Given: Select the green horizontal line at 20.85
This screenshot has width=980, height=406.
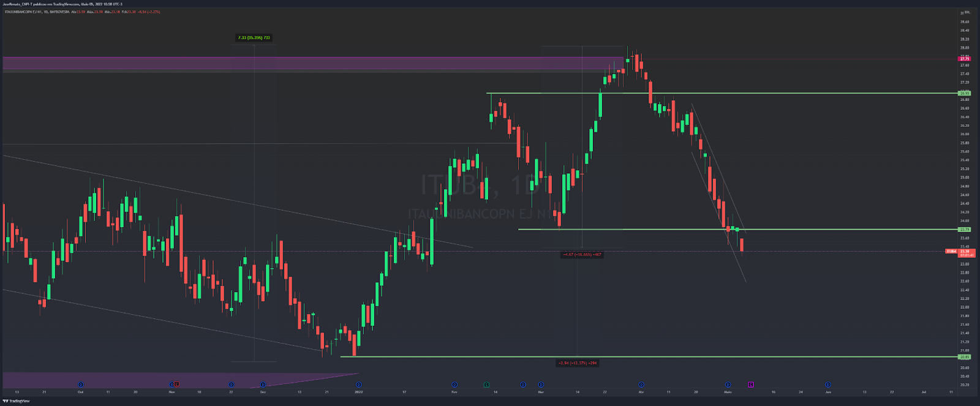Looking at the screenshot, I should coord(649,356).
